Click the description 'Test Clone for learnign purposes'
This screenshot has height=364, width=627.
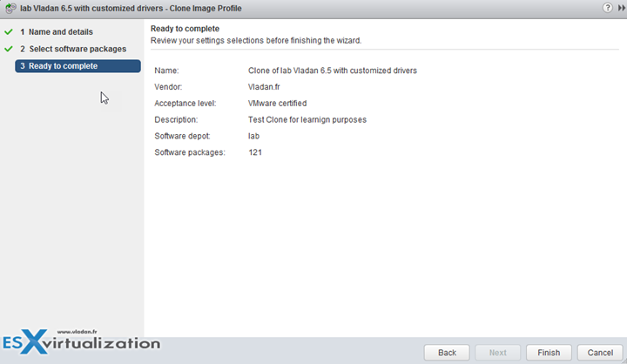pos(307,119)
